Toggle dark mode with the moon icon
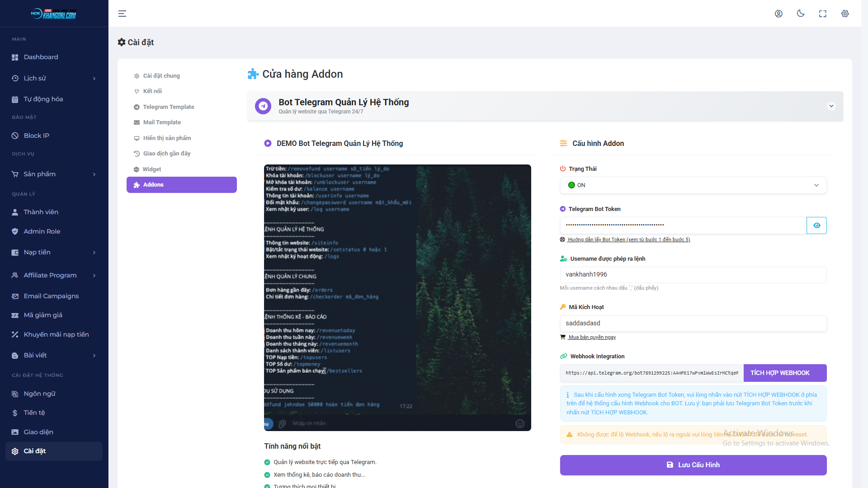 click(x=801, y=14)
